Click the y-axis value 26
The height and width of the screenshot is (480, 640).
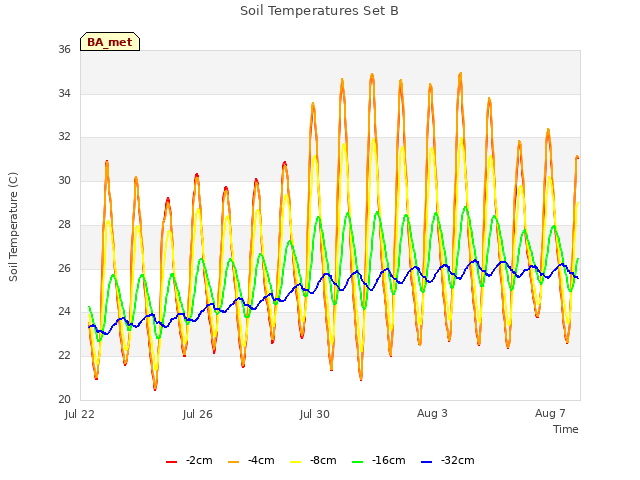[64, 268]
